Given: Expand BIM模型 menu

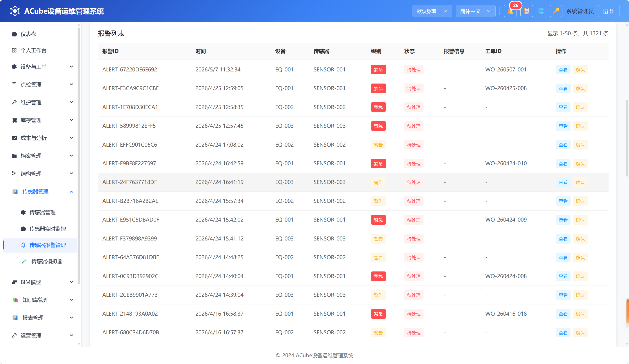Looking at the screenshot, I should pyautogui.click(x=40, y=282).
